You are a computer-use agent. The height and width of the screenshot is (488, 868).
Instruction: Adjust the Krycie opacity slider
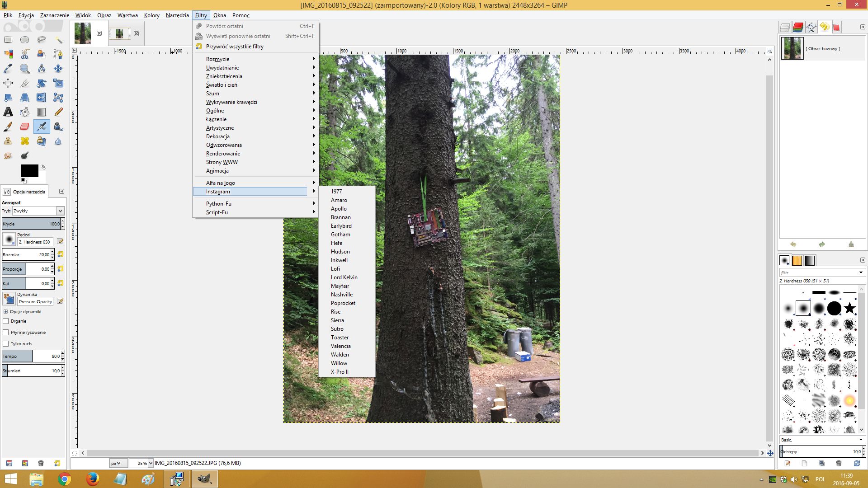pyautogui.click(x=31, y=224)
